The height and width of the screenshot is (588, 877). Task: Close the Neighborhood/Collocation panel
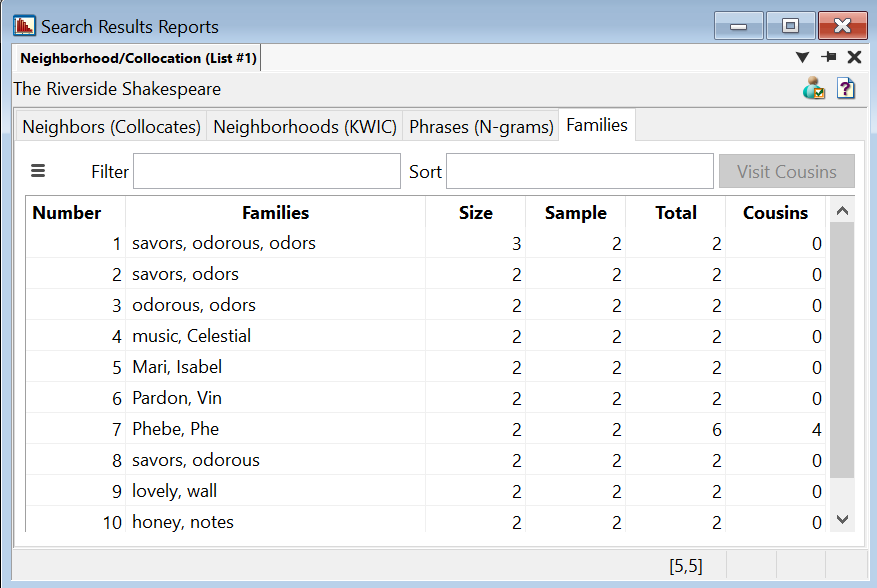point(854,58)
